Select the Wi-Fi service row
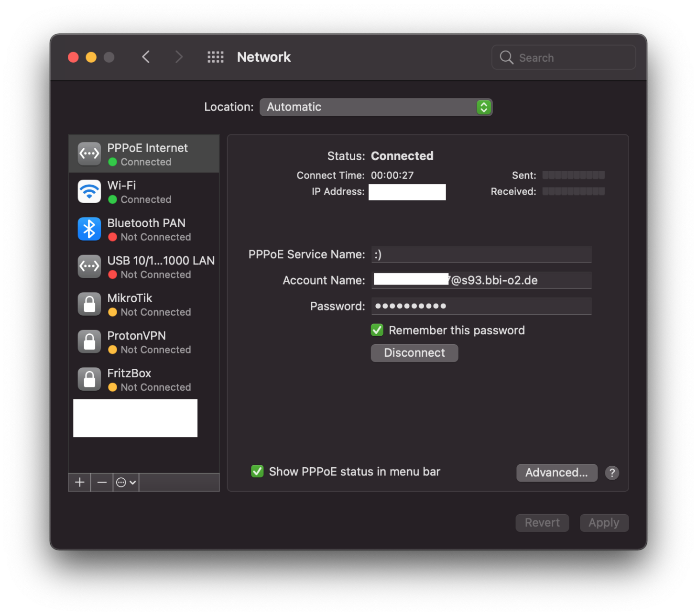The height and width of the screenshot is (616, 697). point(144,191)
